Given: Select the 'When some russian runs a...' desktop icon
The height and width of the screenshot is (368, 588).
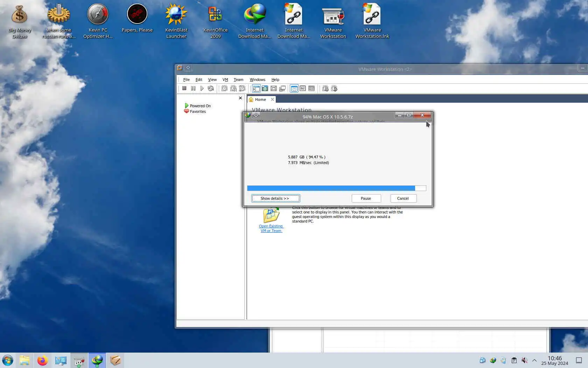Looking at the screenshot, I should (x=59, y=21).
